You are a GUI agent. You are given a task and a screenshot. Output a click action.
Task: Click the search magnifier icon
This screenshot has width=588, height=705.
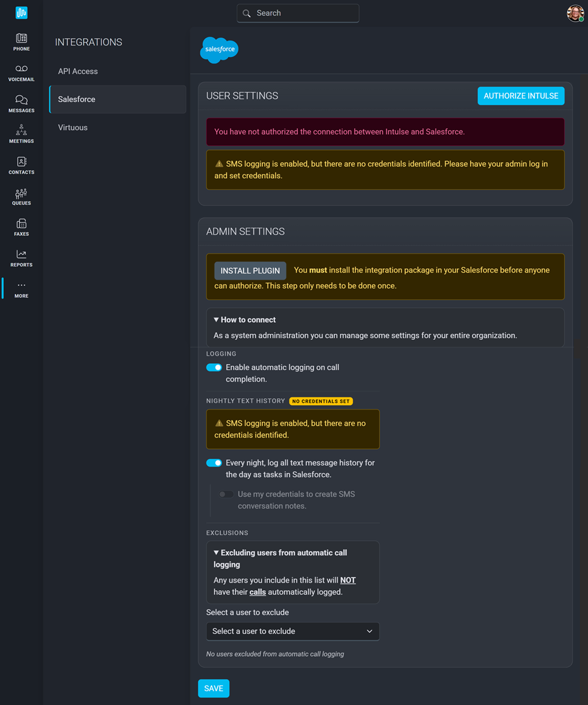[x=246, y=13]
